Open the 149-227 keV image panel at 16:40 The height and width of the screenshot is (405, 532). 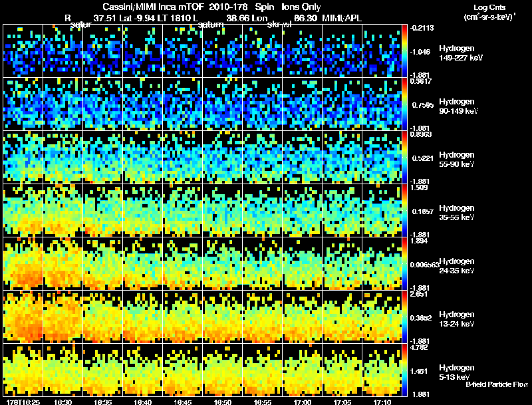click(x=143, y=51)
